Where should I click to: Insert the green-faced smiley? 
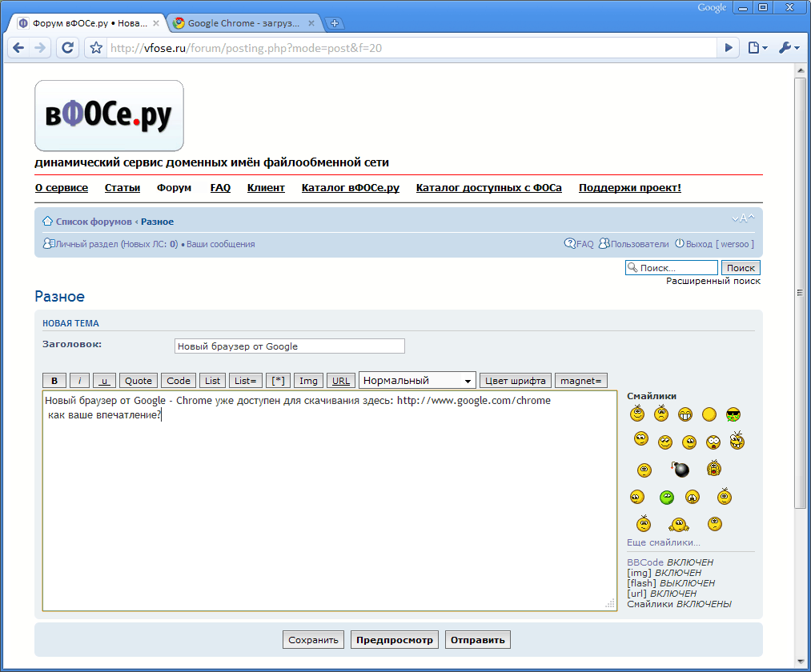(x=667, y=498)
